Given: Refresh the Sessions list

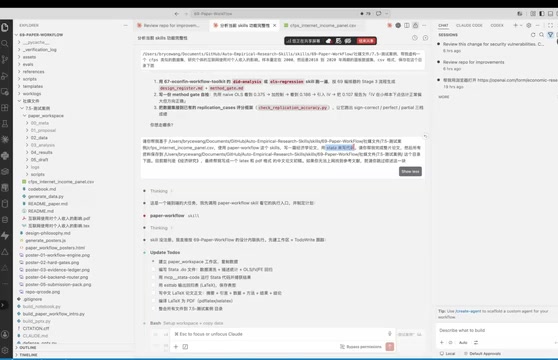Looking at the screenshot, I should 533,35.
